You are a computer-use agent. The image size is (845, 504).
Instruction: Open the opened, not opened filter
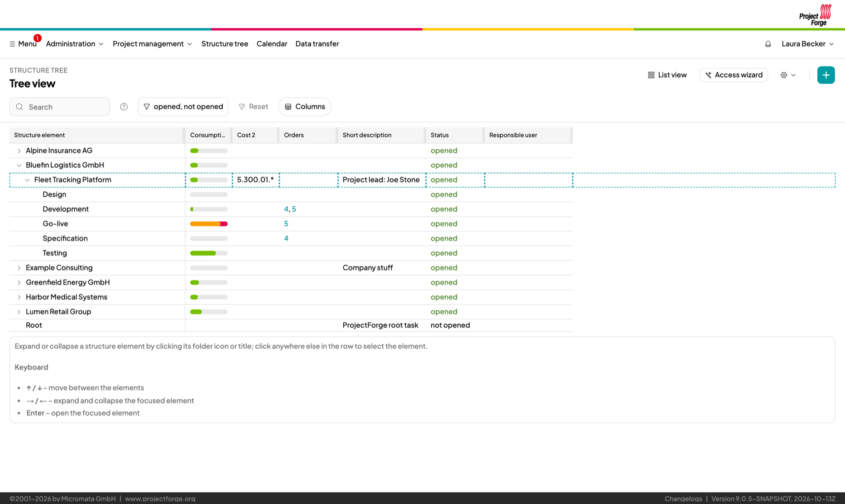click(183, 107)
